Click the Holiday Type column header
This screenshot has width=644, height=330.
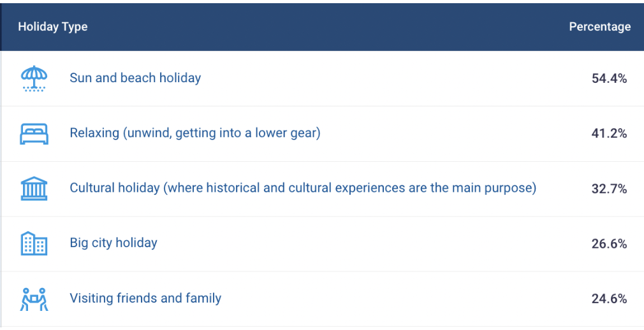coord(52,27)
